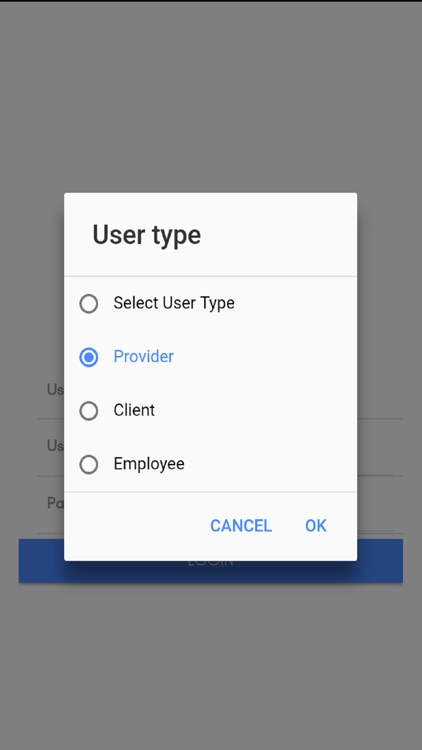Tap the 'Employee' option text
This screenshot has height=750, width=422.
point(149,464)
